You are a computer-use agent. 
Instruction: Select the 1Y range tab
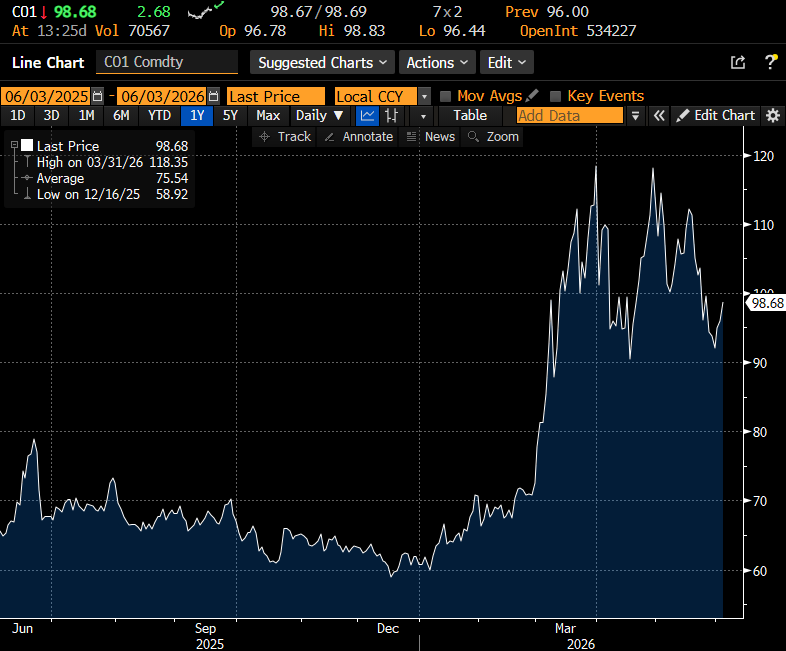tap(197, 116)
